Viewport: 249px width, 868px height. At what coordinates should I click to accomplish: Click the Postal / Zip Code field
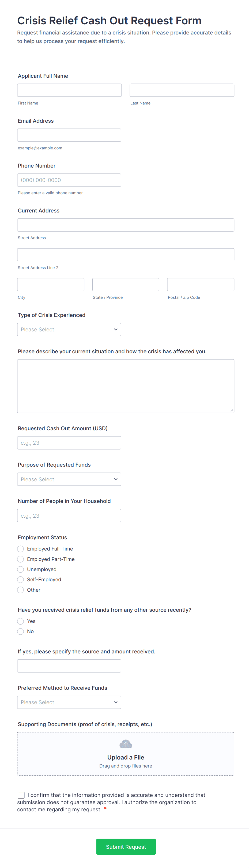(x=201, y=285)
